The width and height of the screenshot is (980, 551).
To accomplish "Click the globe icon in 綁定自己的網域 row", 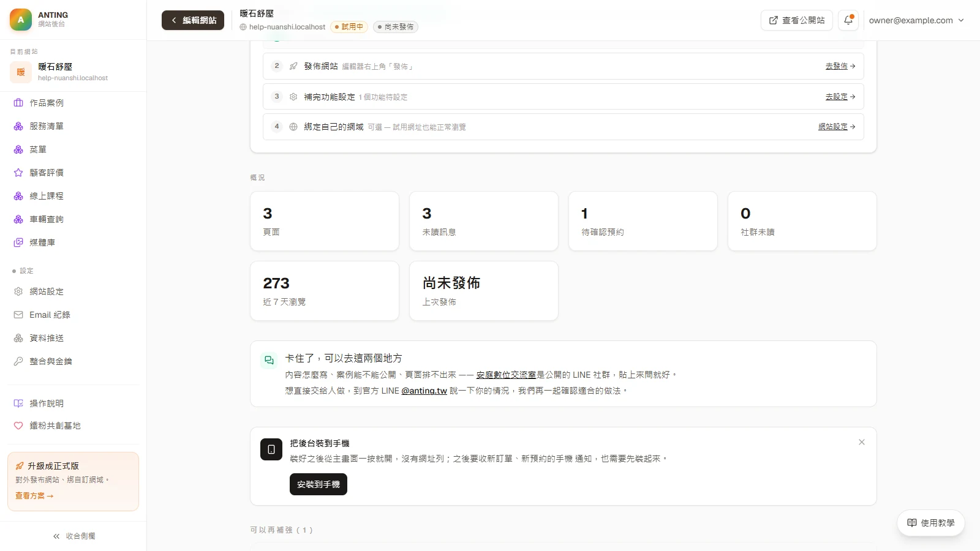I will [x=293, y=127].
